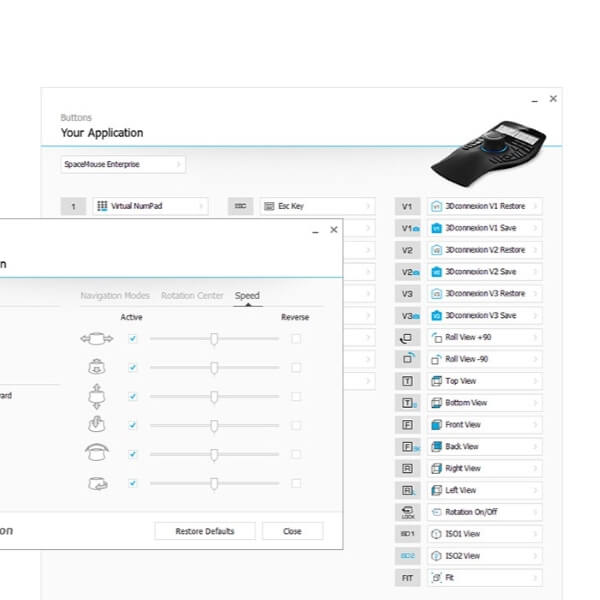Open the ISO2 View assignment field
The image size is (600, 600).
coord(485,556)
